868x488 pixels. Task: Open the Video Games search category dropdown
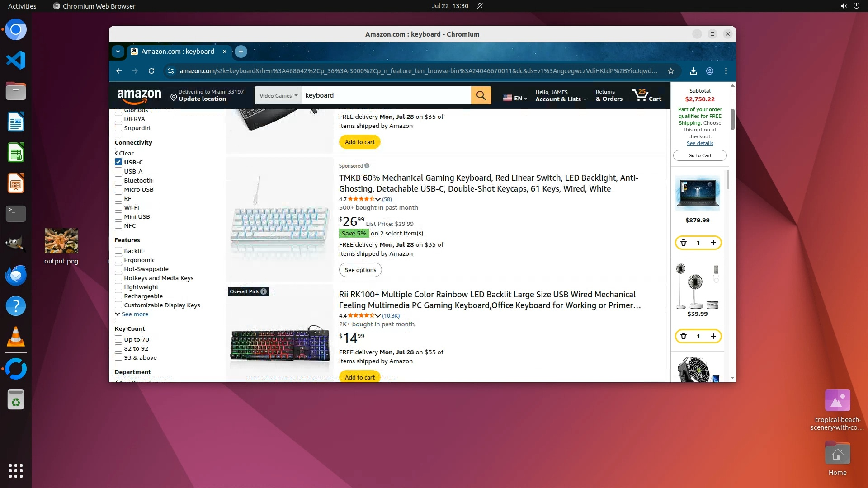[x=278, y=95]
